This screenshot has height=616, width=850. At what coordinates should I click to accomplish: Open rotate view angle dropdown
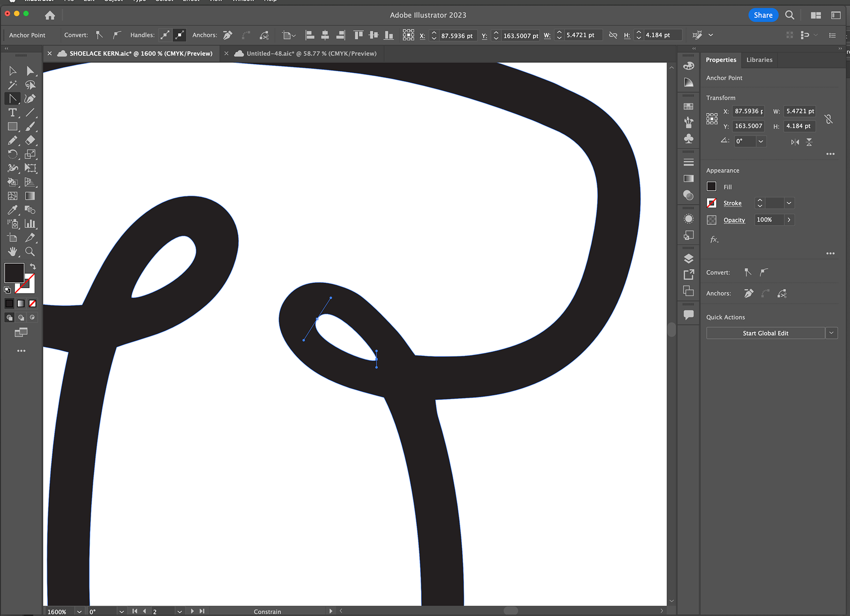tap(121, 612)
